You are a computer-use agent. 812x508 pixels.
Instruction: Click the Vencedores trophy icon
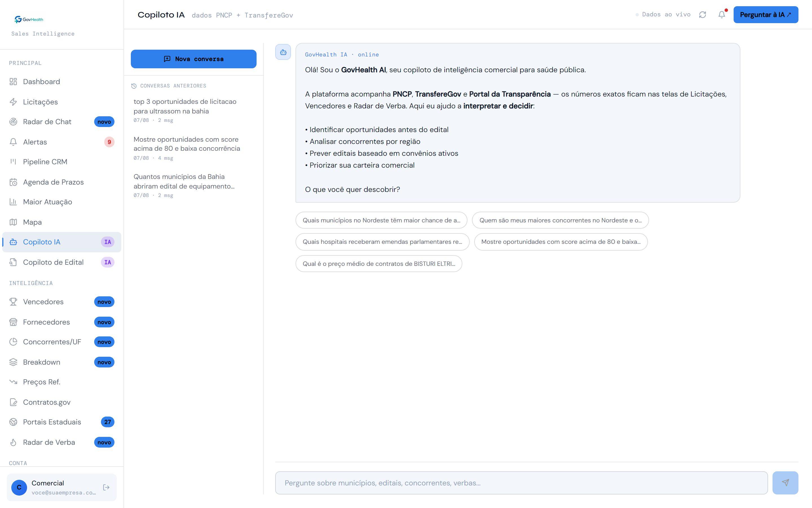pyautogui.click(x=13, y=302)
